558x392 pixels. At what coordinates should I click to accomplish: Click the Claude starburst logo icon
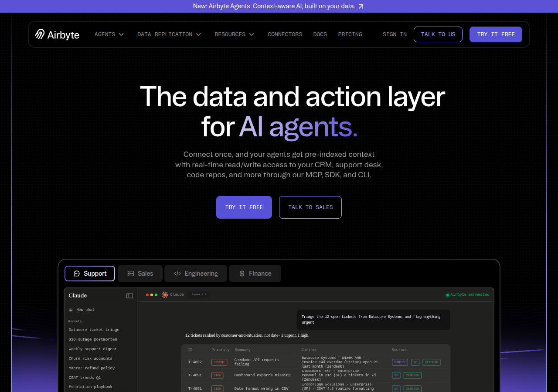[165, 295]
